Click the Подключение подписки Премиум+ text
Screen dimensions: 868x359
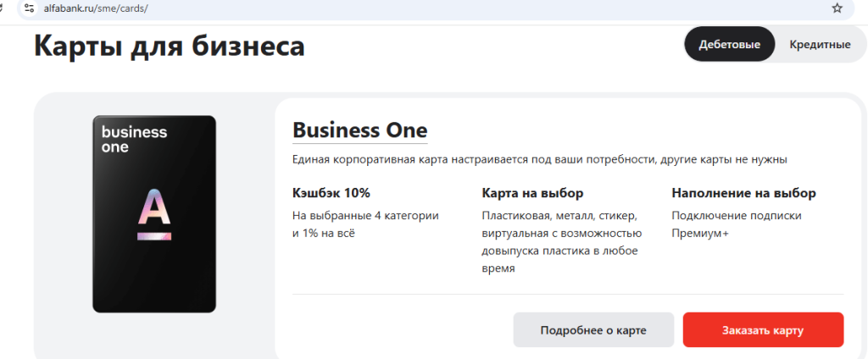pyautogui.click(x=736, y=224)
